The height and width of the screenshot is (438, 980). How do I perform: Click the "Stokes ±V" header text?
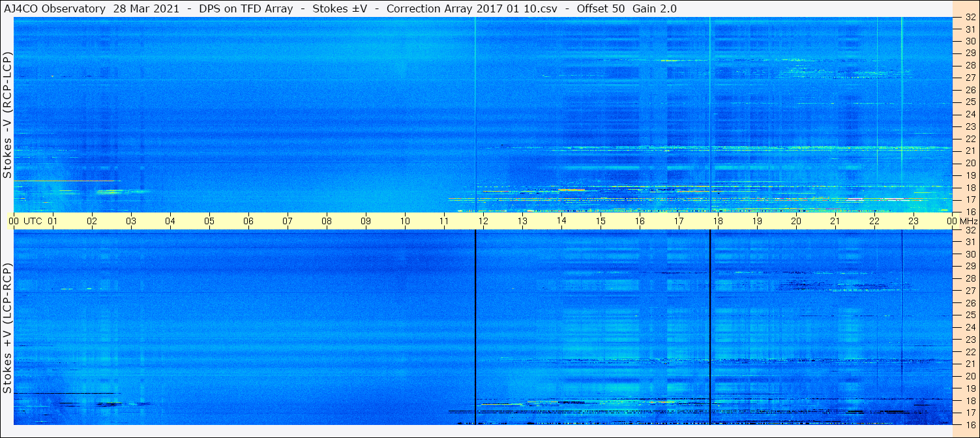[340, 8]
